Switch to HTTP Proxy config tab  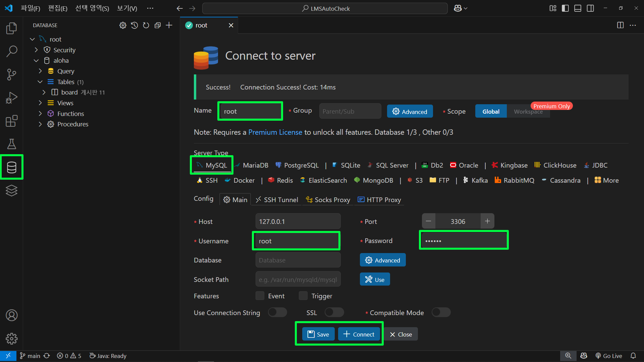[x=379, y=200]
